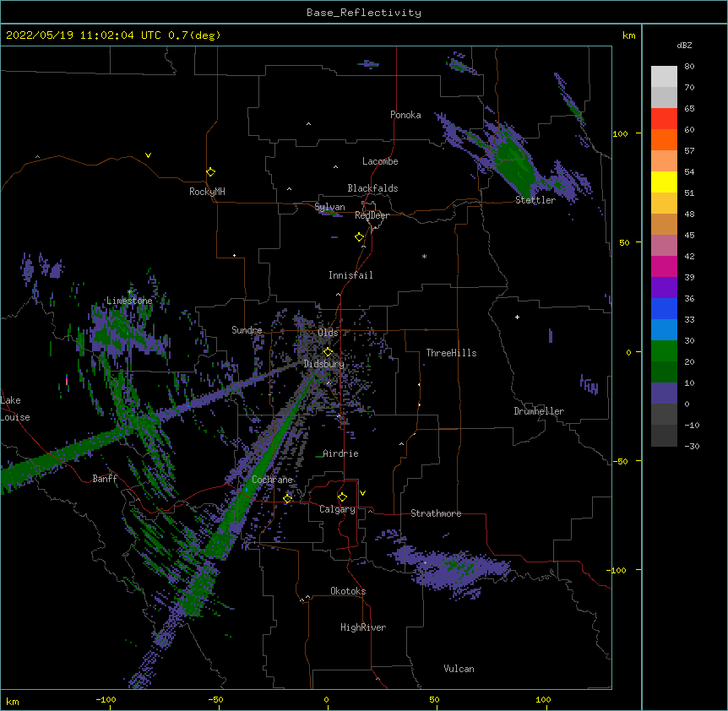Click the yellow diamond marker above Calgary
Viewport: 728px width, 711px height.
click(x=342, y=497)
